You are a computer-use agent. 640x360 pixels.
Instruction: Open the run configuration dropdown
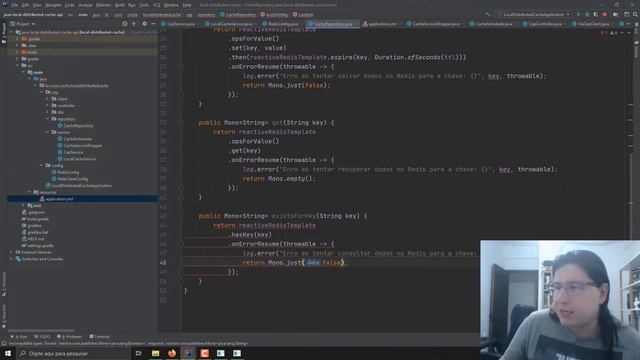tap(534, 14)
